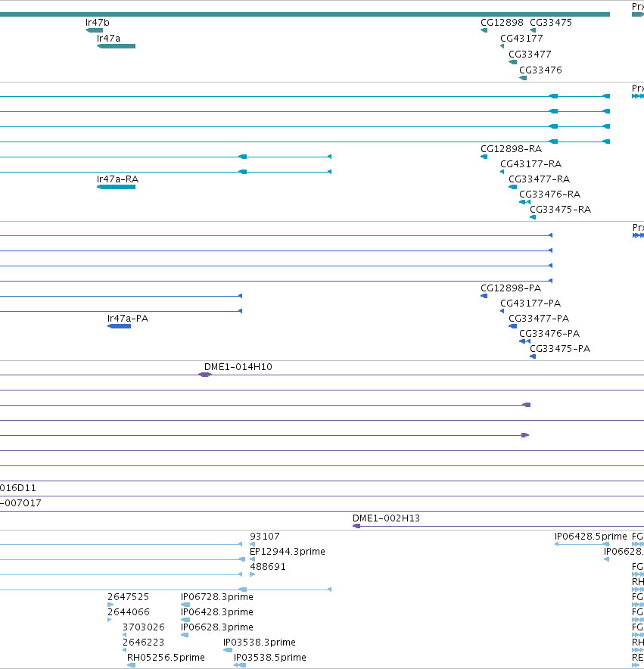Viewport: 644px width, 669px height.
Task: Click the Ir47a gene feature bar
Action: (x=116, y=46)
